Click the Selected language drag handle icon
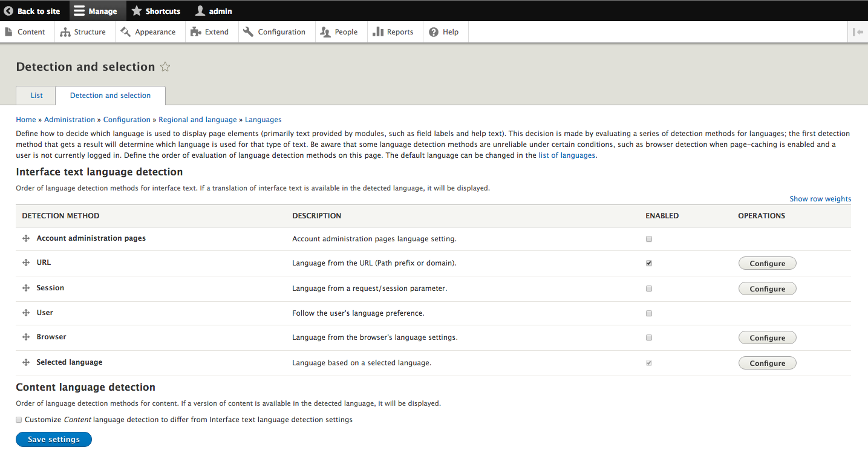The height and width of the screenshot is (453, 868). click(26, 363)
